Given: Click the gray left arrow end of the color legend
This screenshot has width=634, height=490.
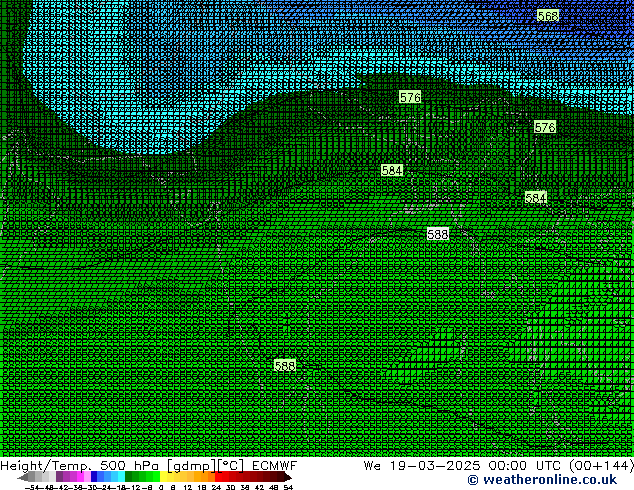Looking at the screenshot, I should (x=23, y=477).
